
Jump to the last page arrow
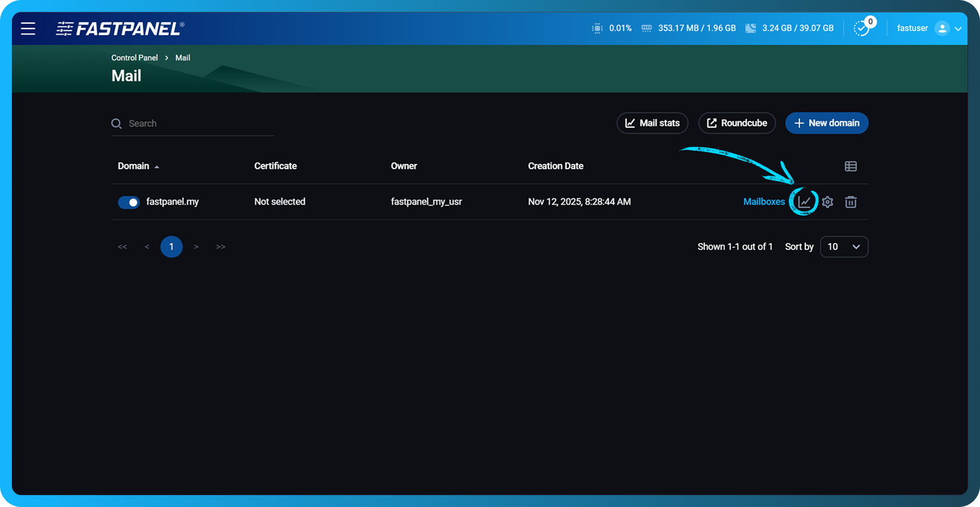click(x=220, y=247)
